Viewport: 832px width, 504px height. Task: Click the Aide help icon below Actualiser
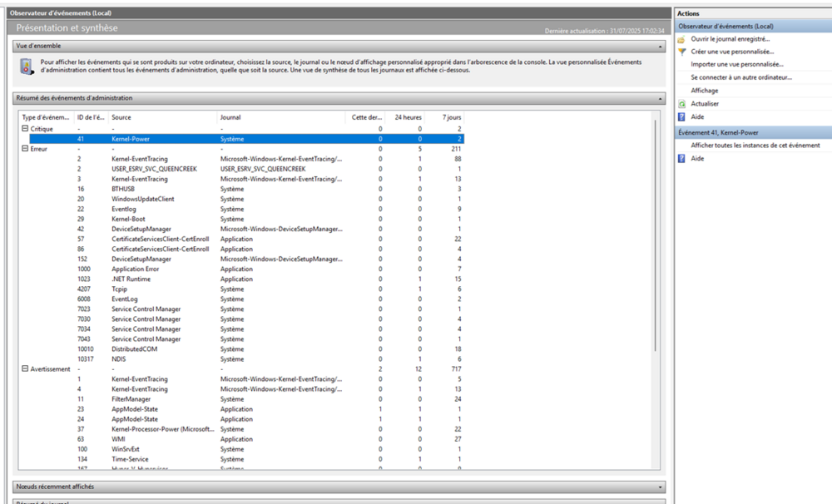[x=681, y=117]
